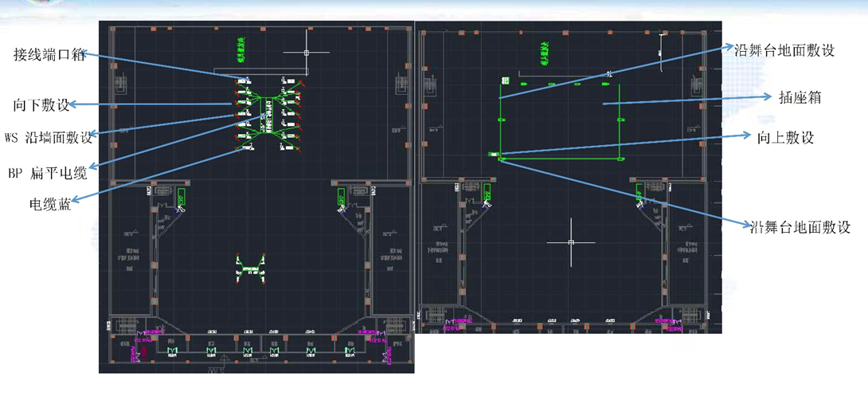Click the 电缆蓝 callout label
Image resolution: width=868 pixels, height=412 pixels.
(x=48, y=203)
